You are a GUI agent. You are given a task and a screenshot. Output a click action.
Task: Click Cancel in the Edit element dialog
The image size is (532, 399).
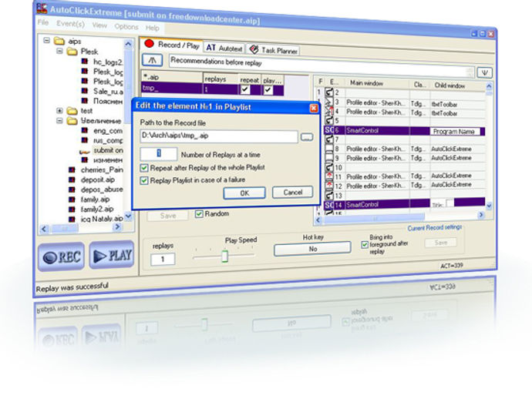292,193
